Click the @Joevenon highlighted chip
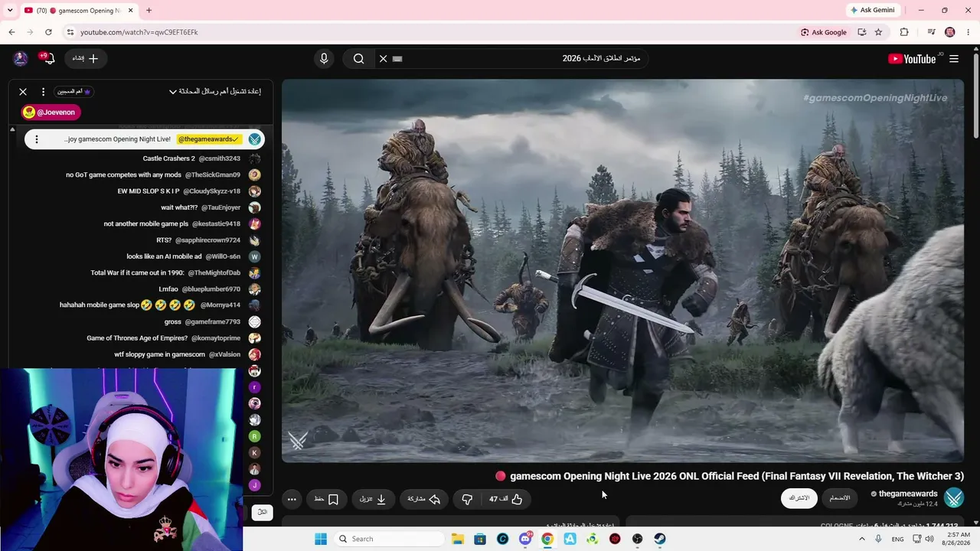The image size is (980, 551). [51, 112]
